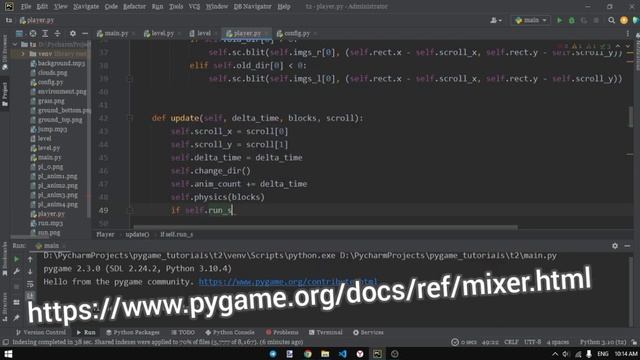Image resolution: width=640 pixels, height=360 pixels.
Task: Click the editor vertical scrollbar thumb
Action: pos(631,116)
